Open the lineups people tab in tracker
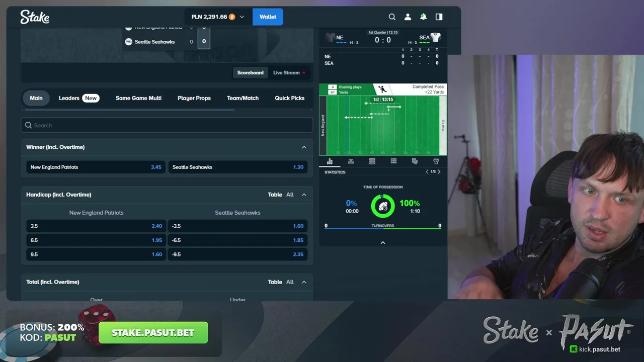The image size is (644, 362). pyautogui.click(x=351, y=161)
